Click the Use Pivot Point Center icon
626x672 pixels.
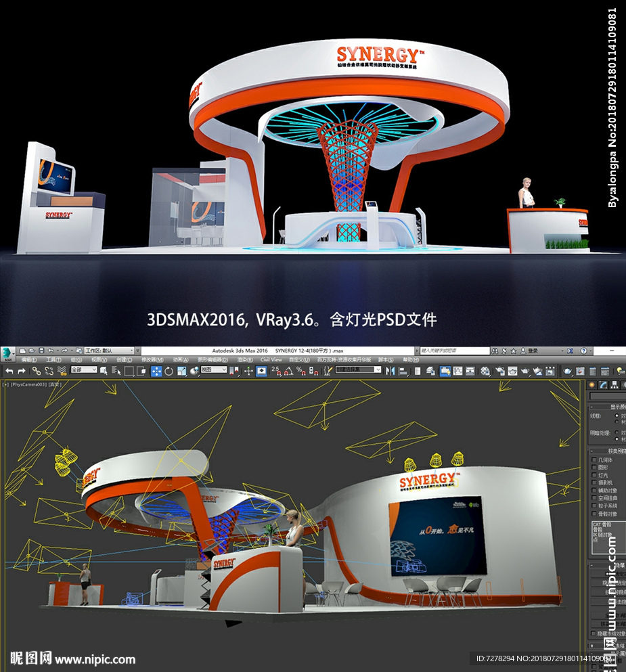tap(234, 371)
